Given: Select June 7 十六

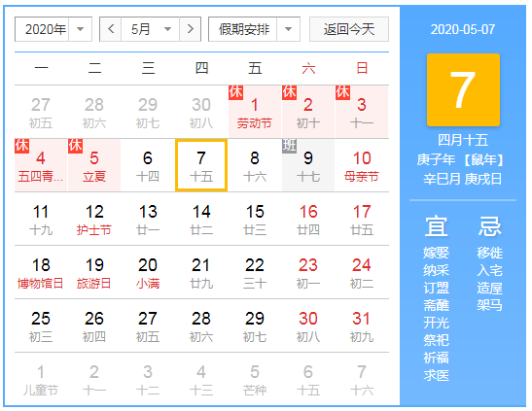Looking at the screenshot, I should [362, 380].
